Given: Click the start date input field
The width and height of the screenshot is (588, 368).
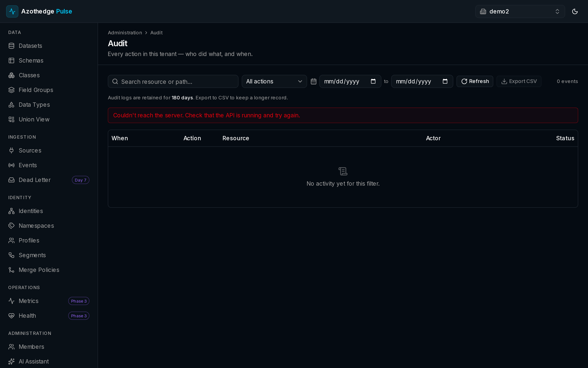Looking at the screenshot, I should [350, 81].
